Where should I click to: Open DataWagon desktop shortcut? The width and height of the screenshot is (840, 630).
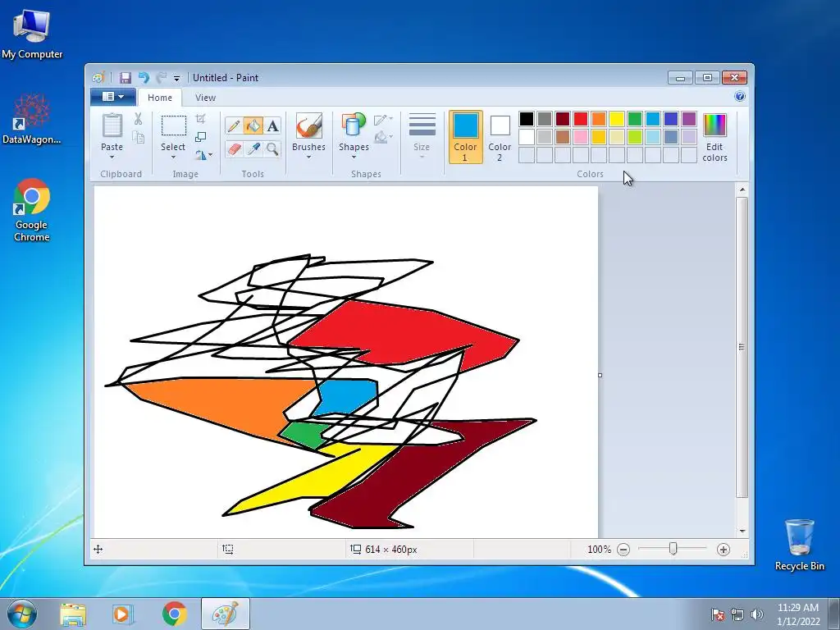[x=32, y=119]
